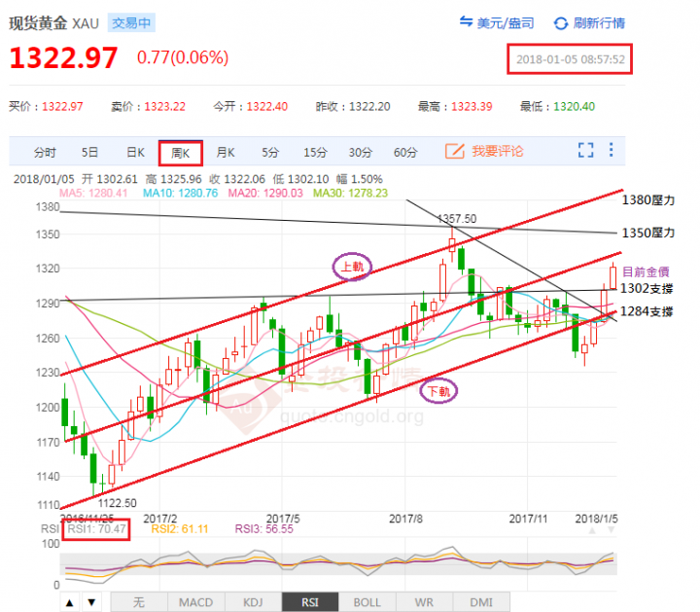Image resolution: width=700 pixels, height=612 pixels.
Task: Click the 2018-01-05 08:57:52 timestamp
Action: tap(570, 59)
